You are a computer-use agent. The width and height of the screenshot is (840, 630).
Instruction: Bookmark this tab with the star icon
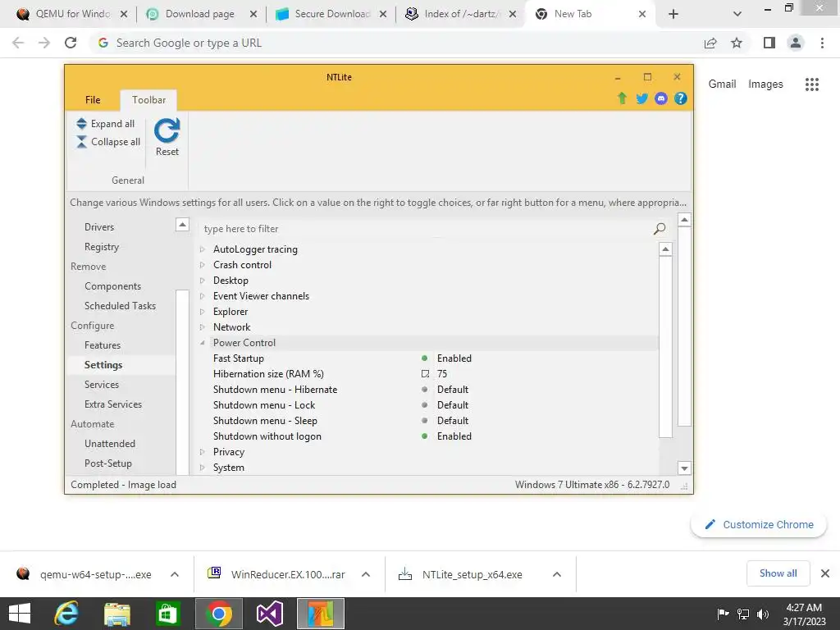737,43
